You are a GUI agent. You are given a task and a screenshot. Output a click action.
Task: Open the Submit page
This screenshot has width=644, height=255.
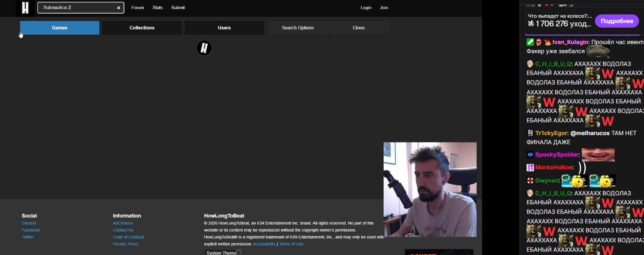click(x=178, y=7)
